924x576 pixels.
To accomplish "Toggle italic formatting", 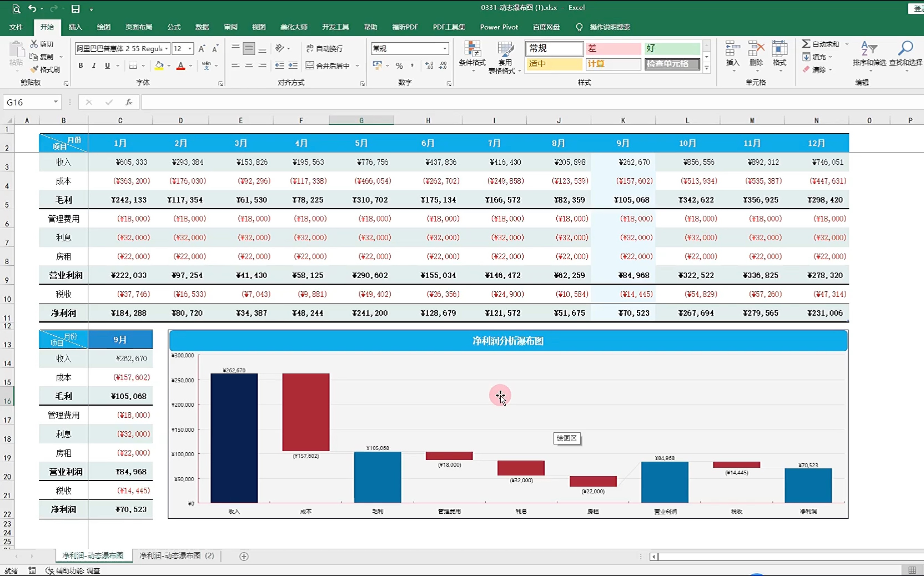I will (94, 66).
